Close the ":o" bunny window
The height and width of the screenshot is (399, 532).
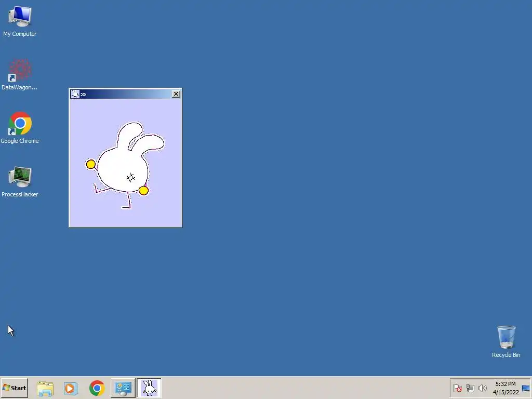click(x=176, y=94)
